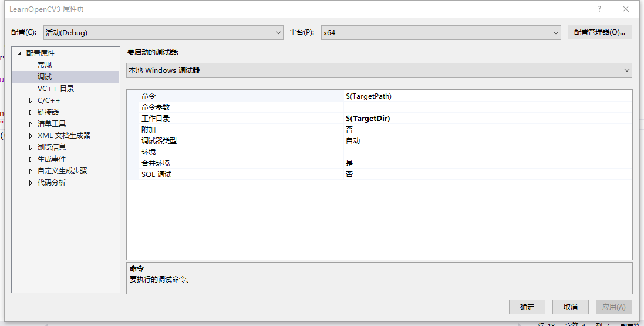
Task: Confirm with the 确定 button
Action: (527, 307)
